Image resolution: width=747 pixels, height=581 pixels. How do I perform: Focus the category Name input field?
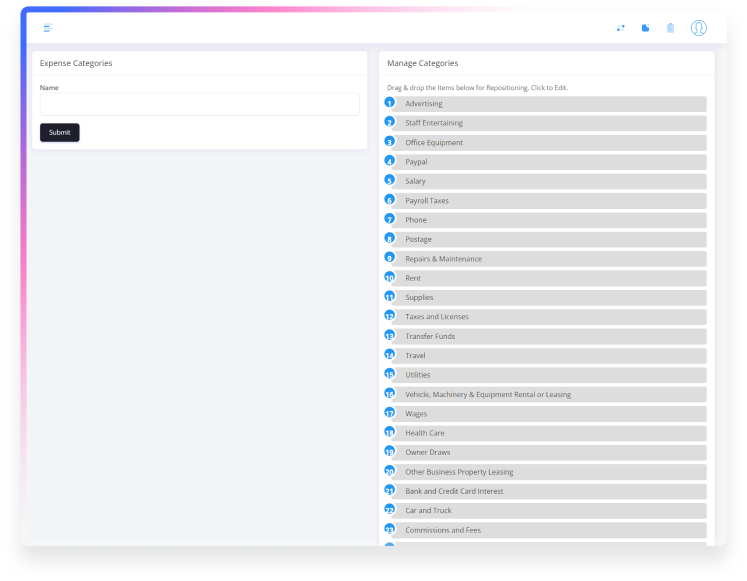pos(199,104)
